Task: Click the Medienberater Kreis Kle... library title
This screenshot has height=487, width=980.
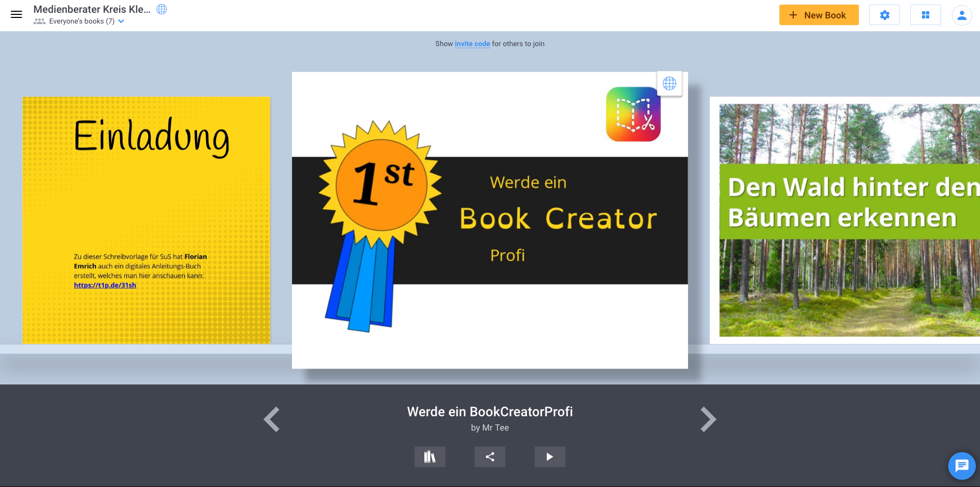Action: pos(92,9)
